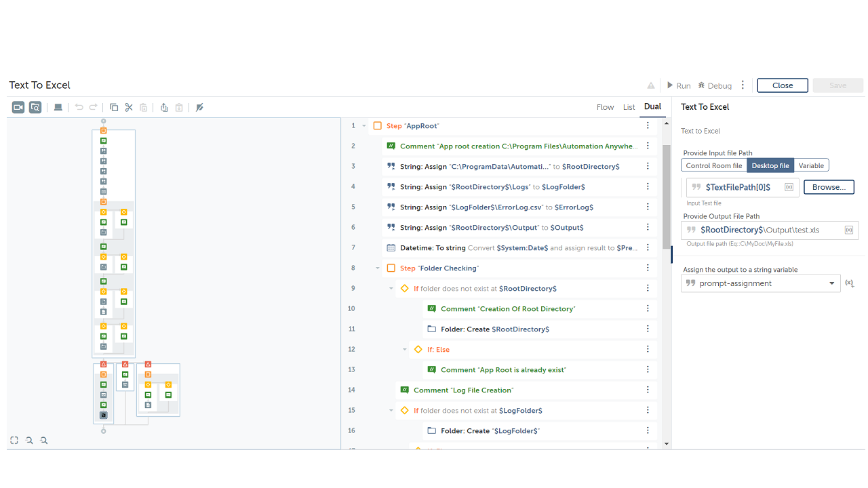Collapse the Step "AppRoot" block
This screenshot has height=488, width=868.
tap(364, 126)
